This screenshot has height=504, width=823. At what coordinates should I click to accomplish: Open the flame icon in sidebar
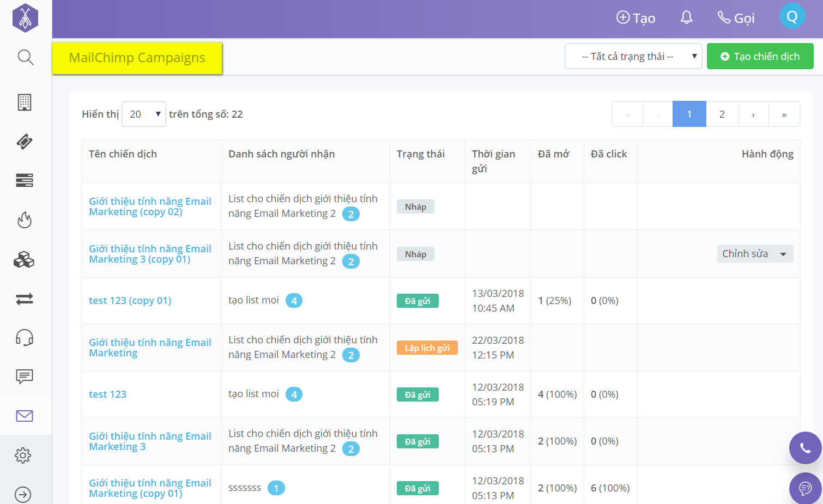25,220
